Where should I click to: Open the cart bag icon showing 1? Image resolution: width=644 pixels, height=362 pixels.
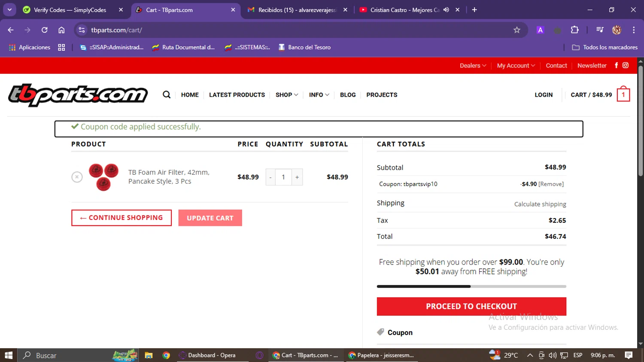pyautogui.click(x=623, y=94)
